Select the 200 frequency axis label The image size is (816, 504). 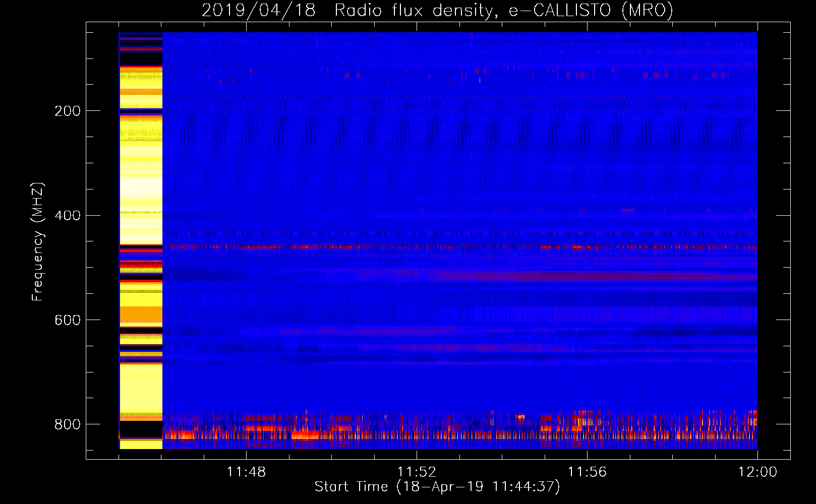68,111
